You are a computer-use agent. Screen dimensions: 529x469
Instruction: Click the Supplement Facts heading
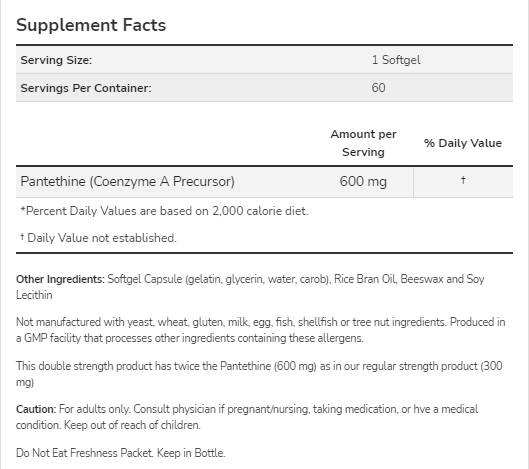(91, 25)
